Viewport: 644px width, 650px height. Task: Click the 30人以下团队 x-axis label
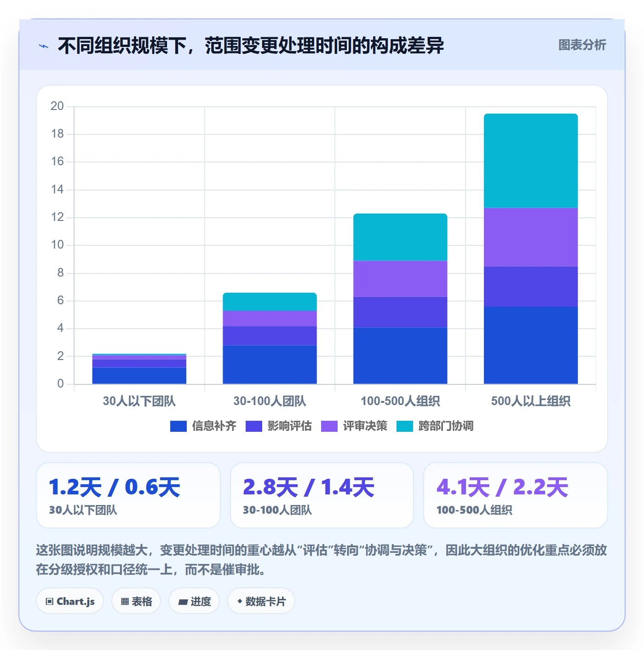139,401
